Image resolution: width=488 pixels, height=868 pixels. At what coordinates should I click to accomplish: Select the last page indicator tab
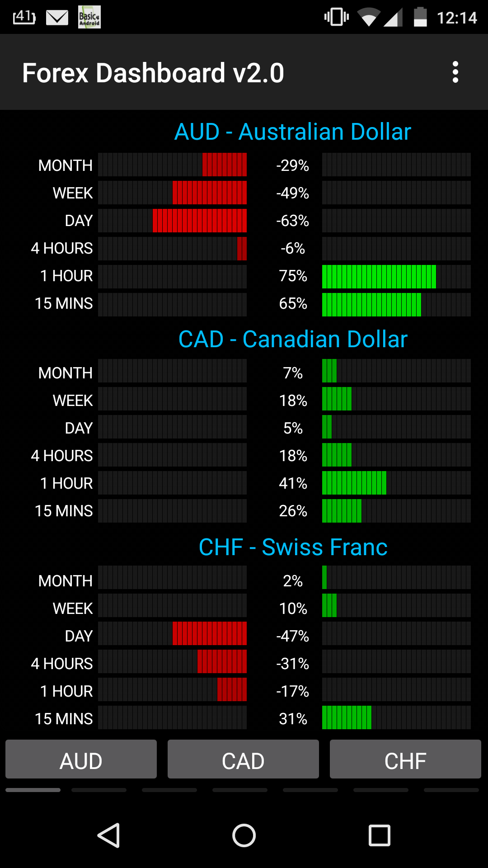451,790
